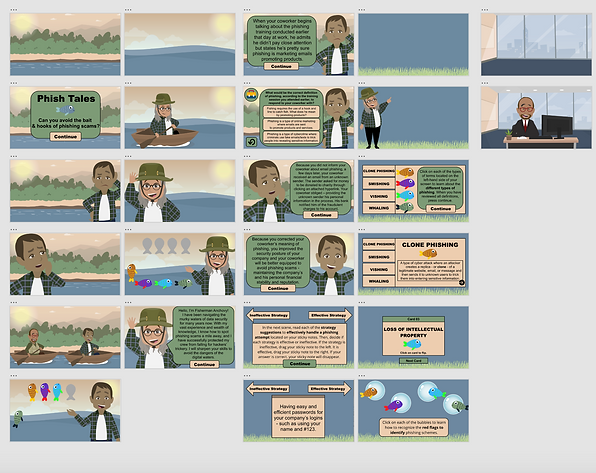Open the 'When your coworker begins talking' slide
The height and width of the screenshot is (473, 596).
[x=298, y=44]
